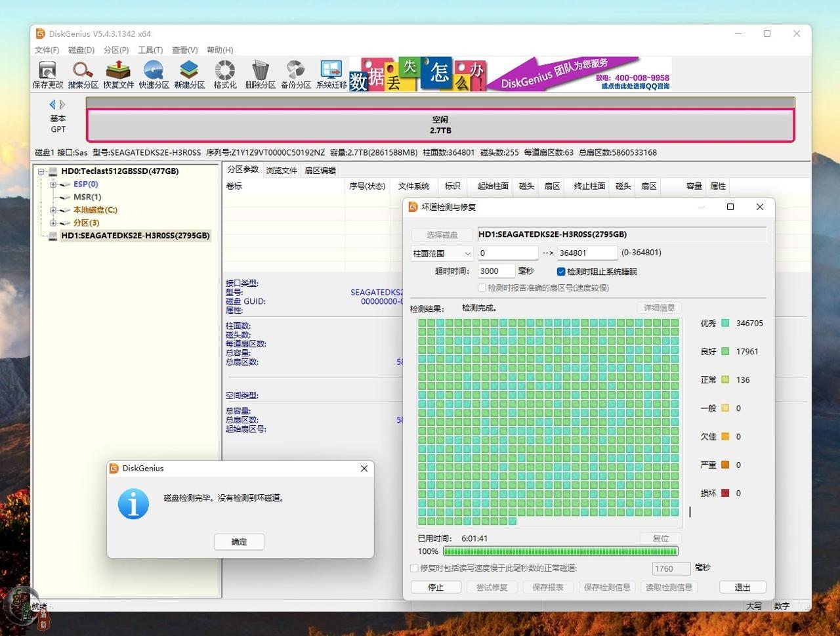The image size is (840, 636).
Task: Toggle 检测时报告准确的扇区号 checkbox
Action: tap(482, 288)
